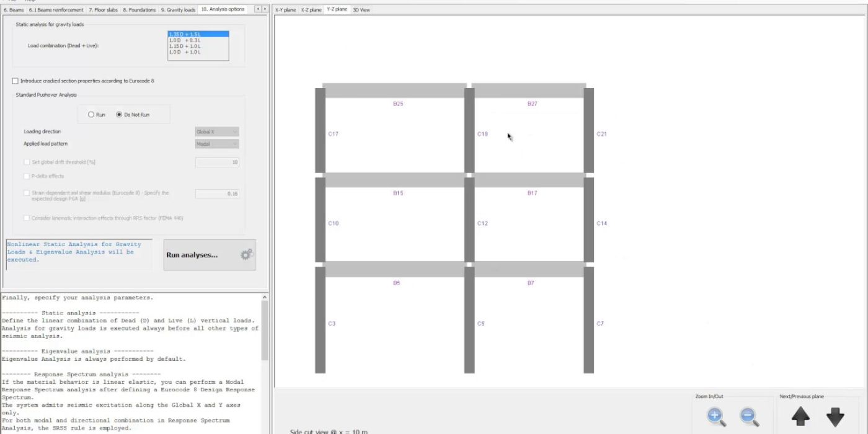Image resolution: width=868 pixels, height=434 pixels.
Task: Choose load combination 1.15 D + 1.0 L
Action: click(198, 46)
